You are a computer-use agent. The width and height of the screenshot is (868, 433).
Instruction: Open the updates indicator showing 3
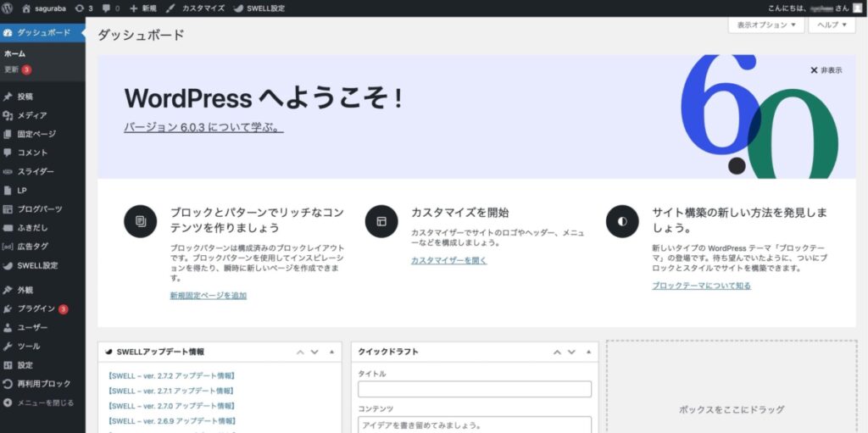pyautogui.click(x=84, y=8)
